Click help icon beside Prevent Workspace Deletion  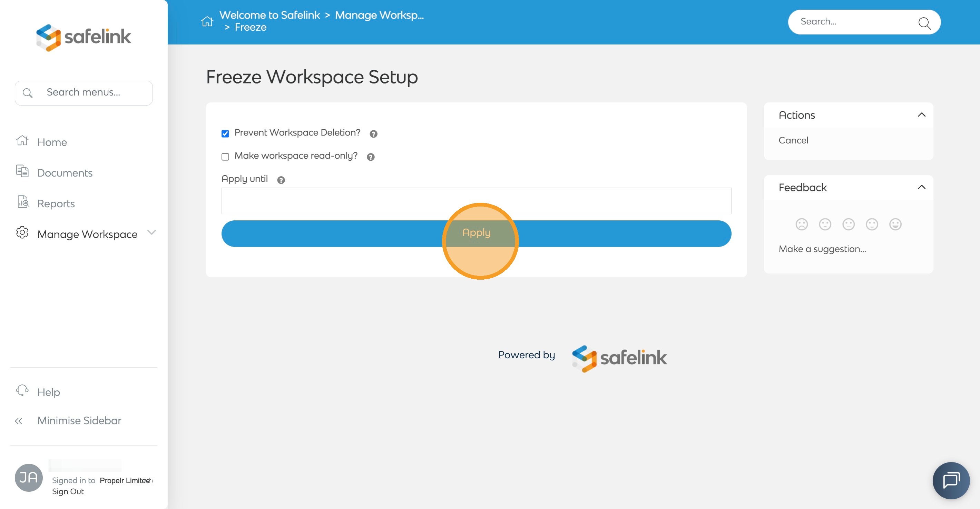[x=373, y=134]
